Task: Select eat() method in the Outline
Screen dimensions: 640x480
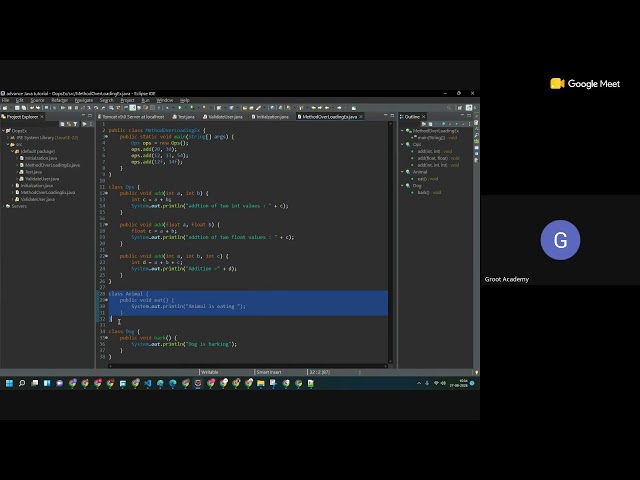Action: pyautogui.click(x=427, y=179)
